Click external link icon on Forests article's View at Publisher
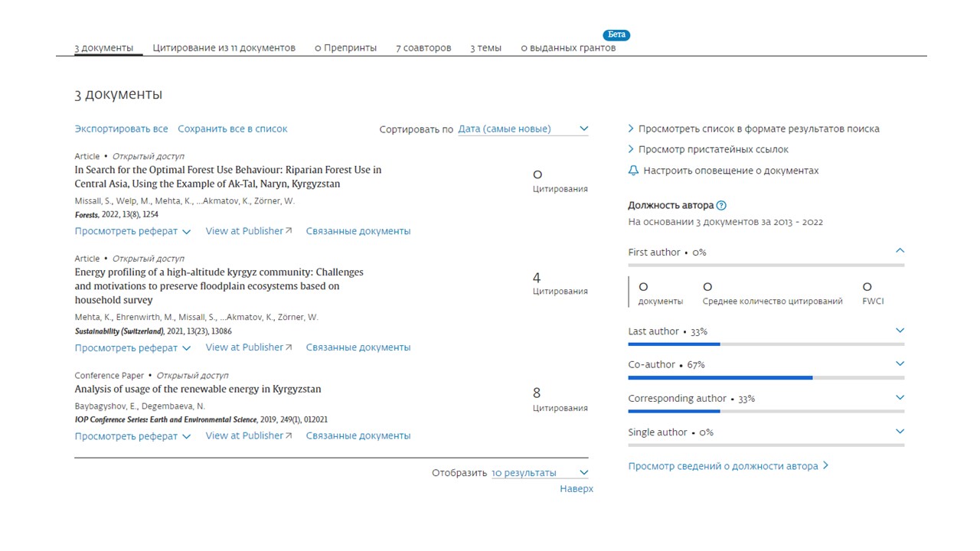This screenshot has width=980, height=551. (289, 231)
